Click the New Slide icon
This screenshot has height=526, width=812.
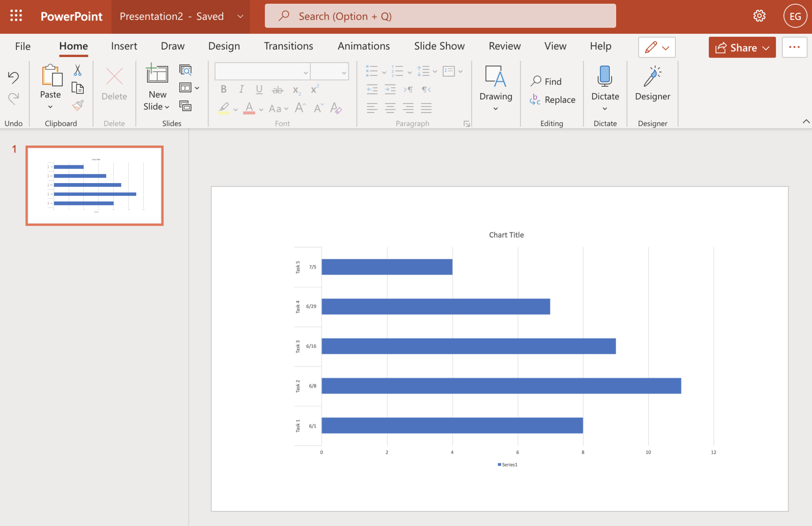(157, 74)
